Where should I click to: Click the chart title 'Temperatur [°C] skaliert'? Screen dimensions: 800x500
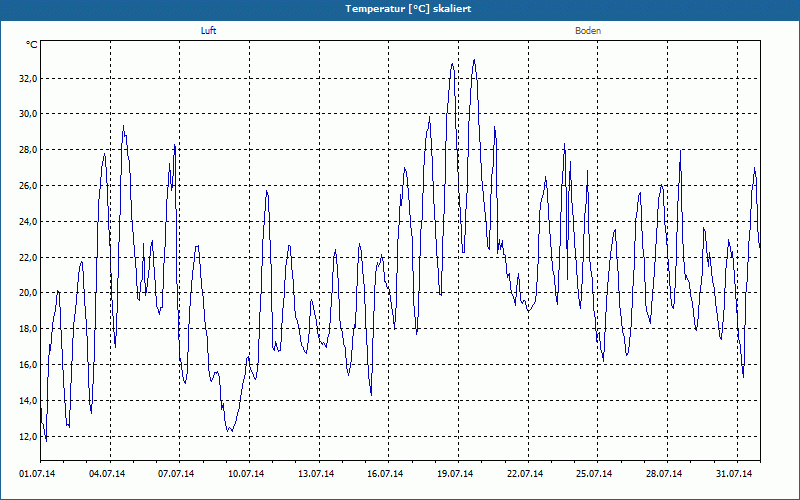pyautogui.click(x=408, y=9)
